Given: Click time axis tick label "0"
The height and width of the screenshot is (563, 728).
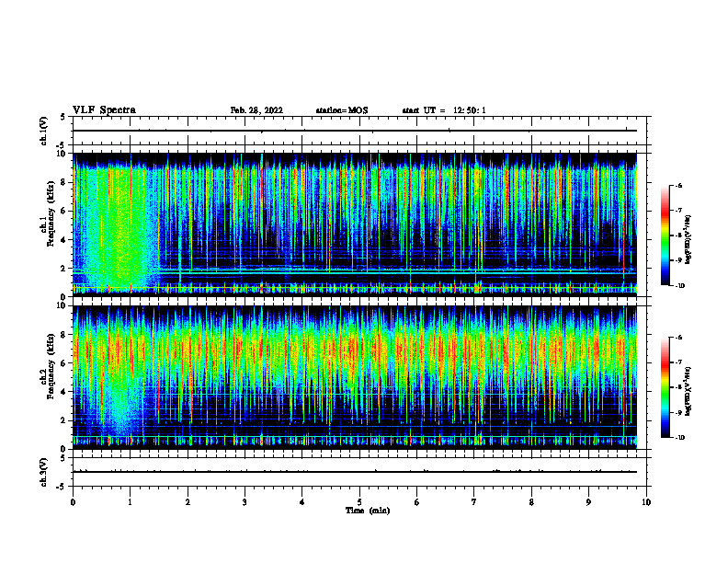Looking at the screenshot, I should pyautogui.click(x=73, y=502).
